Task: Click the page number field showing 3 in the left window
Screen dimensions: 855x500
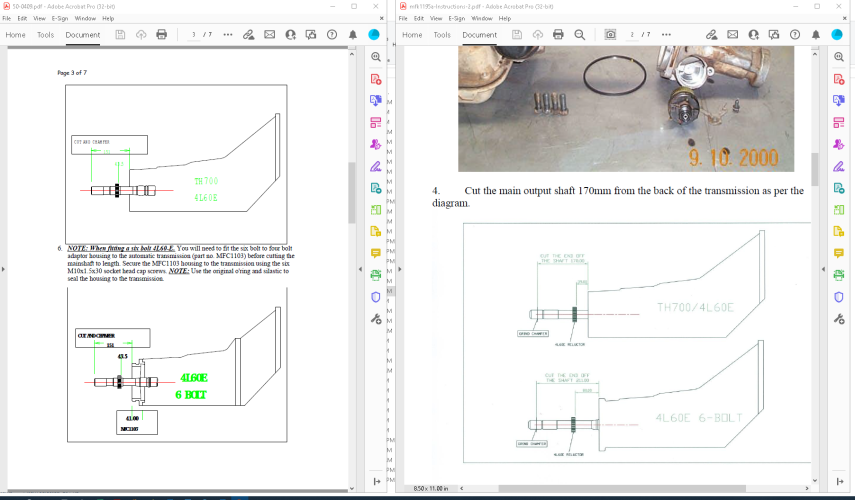Action: [x=192, y=34]
